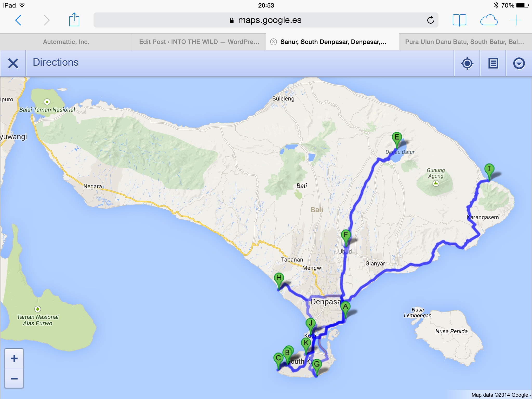
Task: Close the Sanur, South Denpasar tab
Action: tap(273, 42)
